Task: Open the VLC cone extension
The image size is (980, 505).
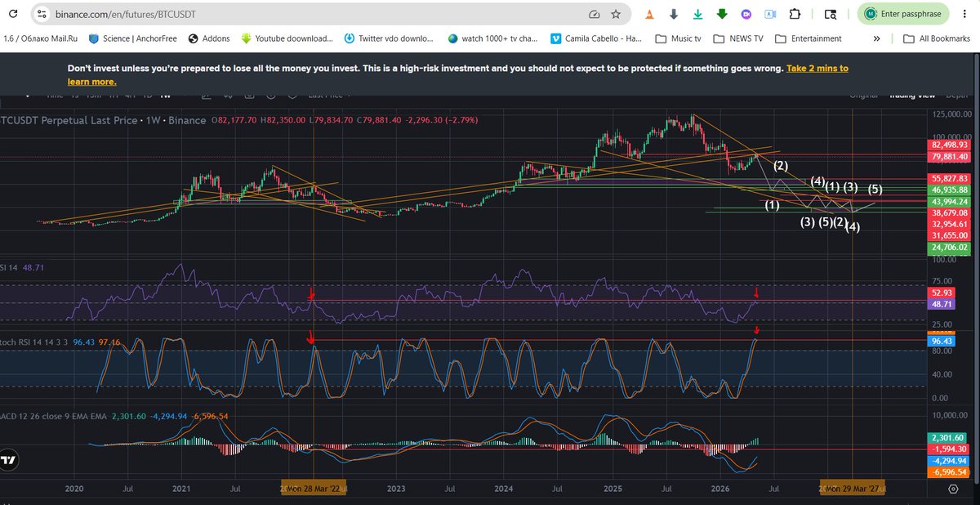Action: click(x=648, y=15)
